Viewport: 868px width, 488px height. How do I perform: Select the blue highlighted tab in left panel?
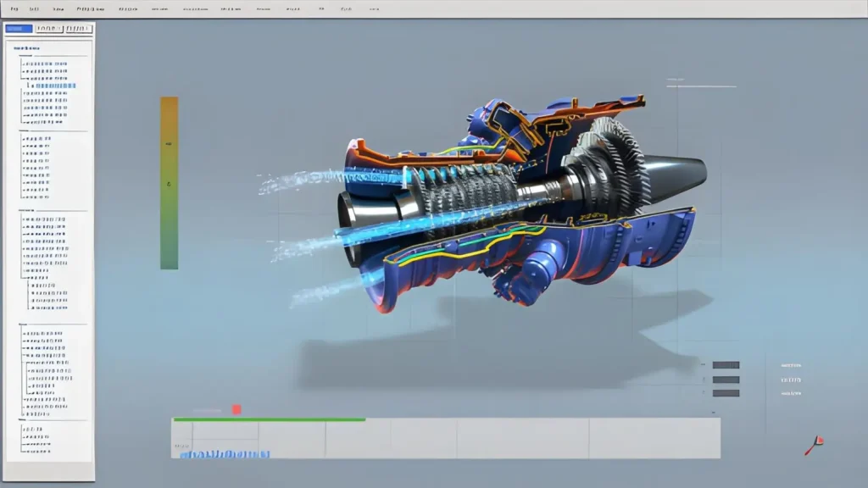pos(19,28)
